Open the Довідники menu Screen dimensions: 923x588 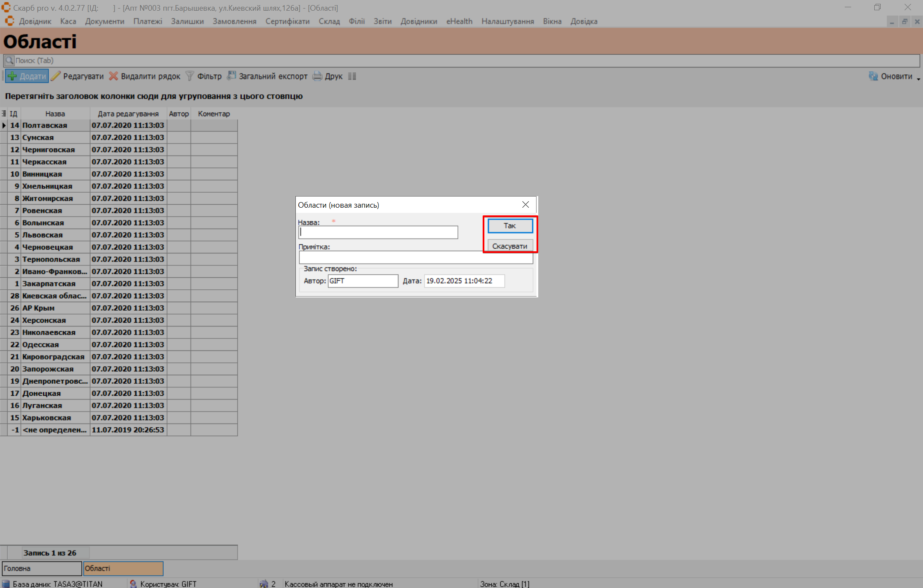[x=419, y=21]
